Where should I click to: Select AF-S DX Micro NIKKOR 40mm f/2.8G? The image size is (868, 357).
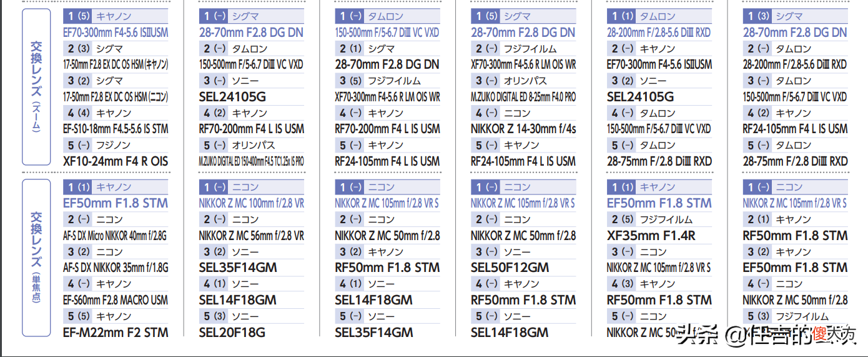point(116,236)
